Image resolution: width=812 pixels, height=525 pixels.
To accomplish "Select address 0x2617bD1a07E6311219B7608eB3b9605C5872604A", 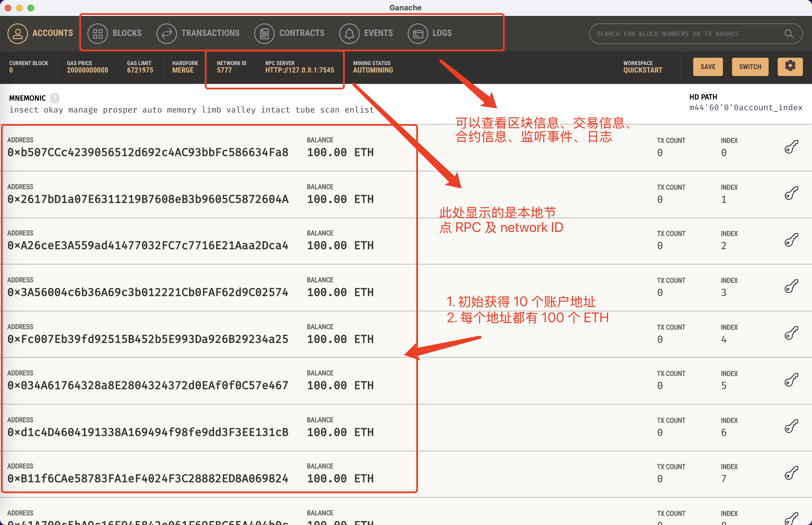I will pos(148,199).
